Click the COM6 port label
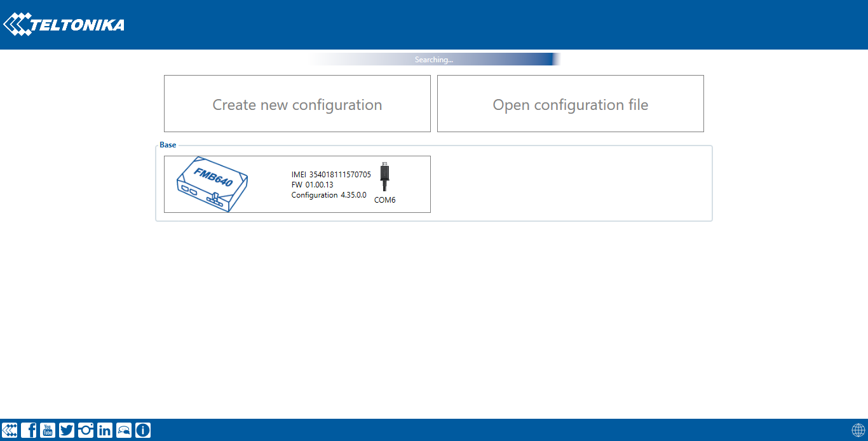 coord(385,200)
